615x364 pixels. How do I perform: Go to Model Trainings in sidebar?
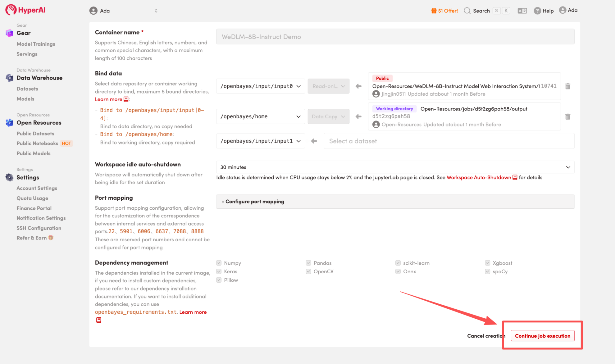point(36,44)
